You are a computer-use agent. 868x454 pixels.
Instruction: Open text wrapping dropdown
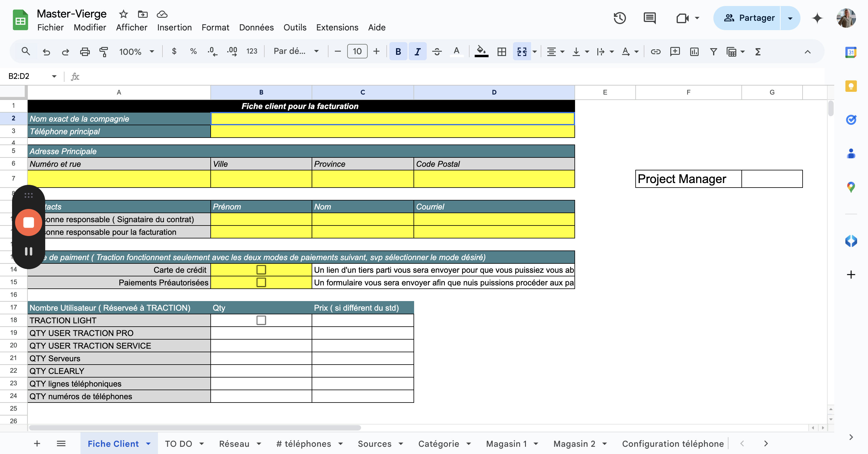605,51
